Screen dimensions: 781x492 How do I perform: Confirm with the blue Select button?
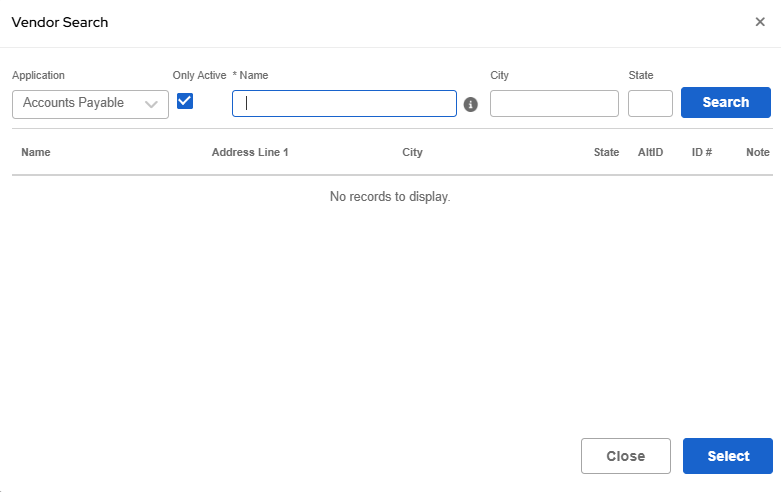[727, 456]
